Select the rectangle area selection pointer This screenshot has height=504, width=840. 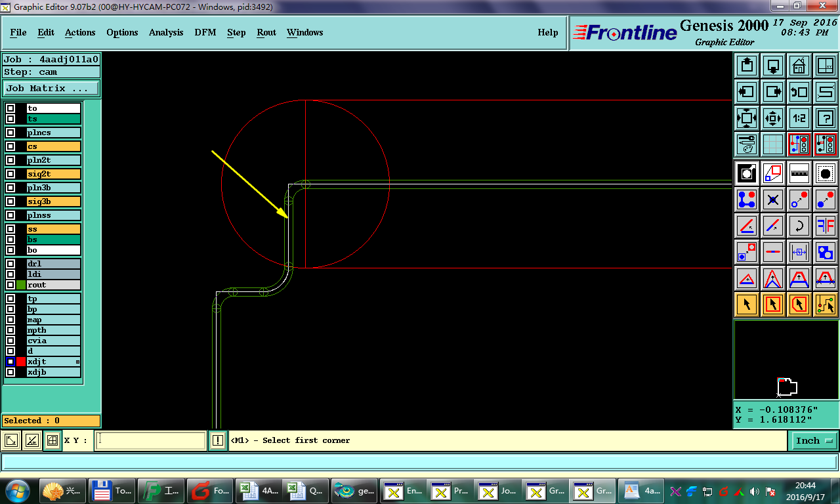pos(773,304)
